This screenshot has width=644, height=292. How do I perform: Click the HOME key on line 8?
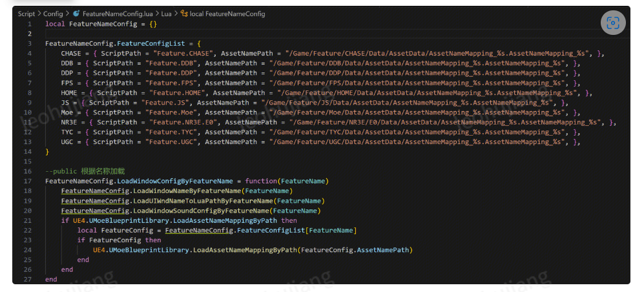point(69,93)
